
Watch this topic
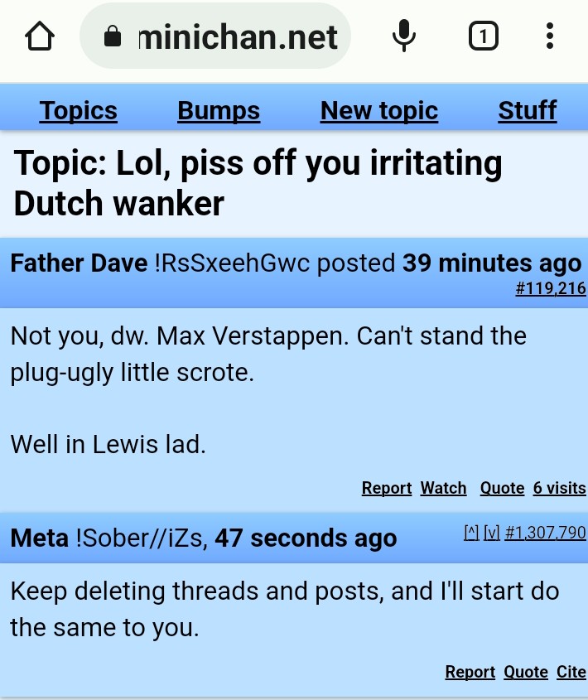pyautogui.click(x=443, y=488)
